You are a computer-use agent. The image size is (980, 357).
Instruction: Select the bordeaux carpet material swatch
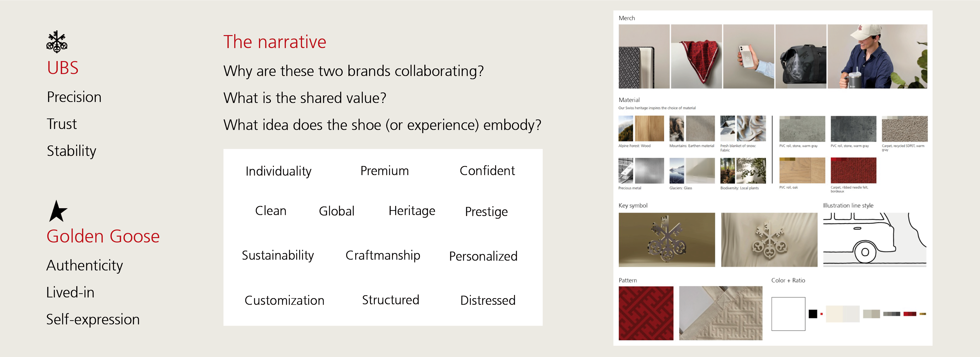[x=853, y=171]
